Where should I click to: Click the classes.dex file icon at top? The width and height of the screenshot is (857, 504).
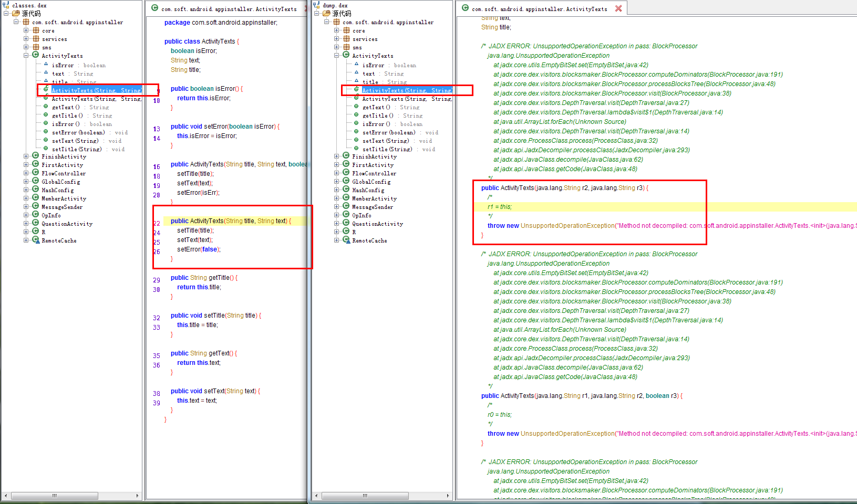(6, 5)
